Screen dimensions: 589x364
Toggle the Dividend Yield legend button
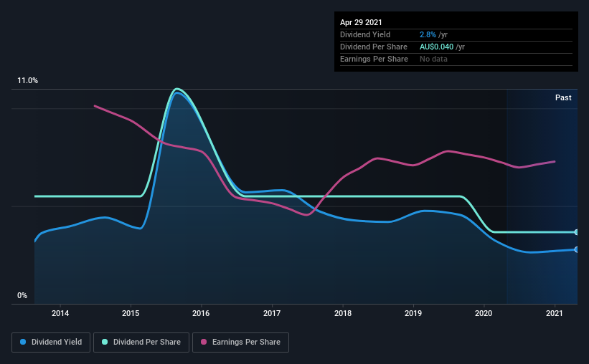[51, 343]
